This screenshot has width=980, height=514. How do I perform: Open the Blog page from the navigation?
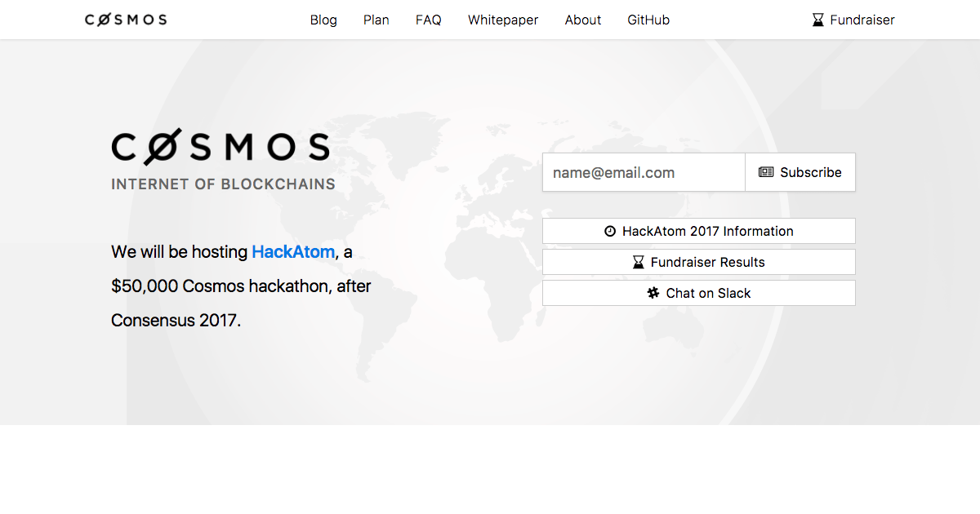click(x=323, y=20)
